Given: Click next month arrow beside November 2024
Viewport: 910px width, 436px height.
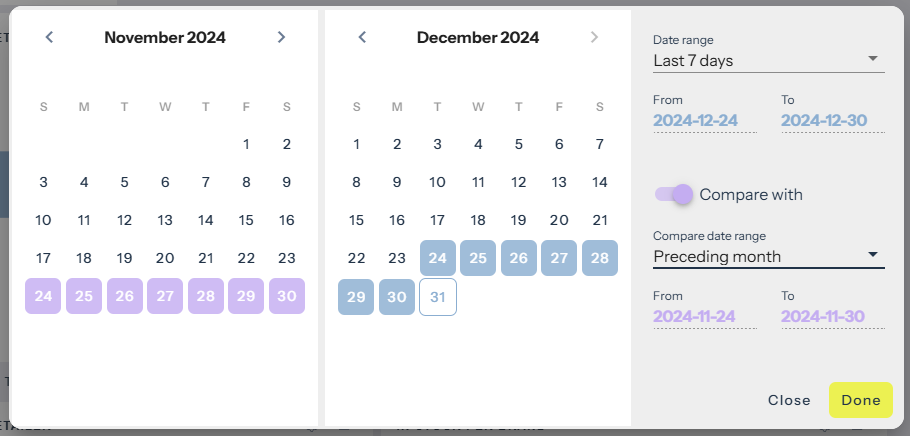Looking at the screenshot, I should 281,38.
